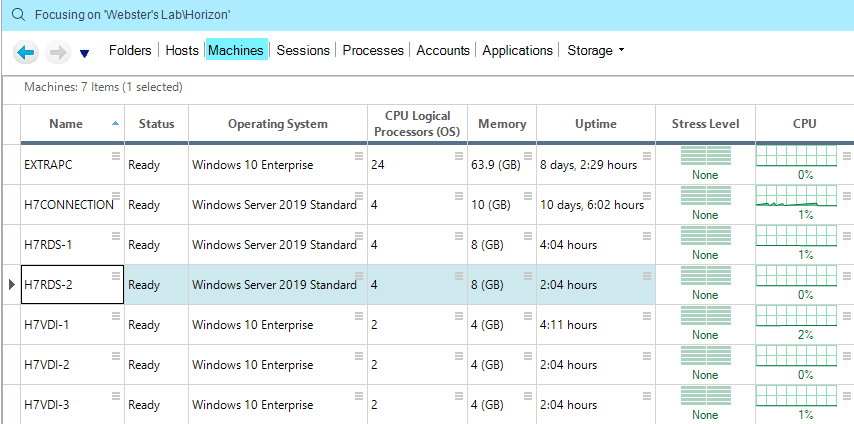Screen dimensions: 854x424
Task: Open the CPU filter icon for EXTRAPC row
Action: tap(847, 155)
